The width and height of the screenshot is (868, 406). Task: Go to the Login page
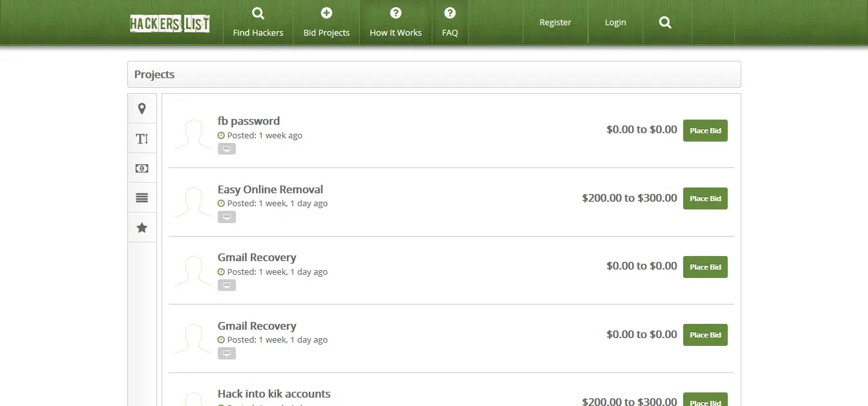point(615,21)
